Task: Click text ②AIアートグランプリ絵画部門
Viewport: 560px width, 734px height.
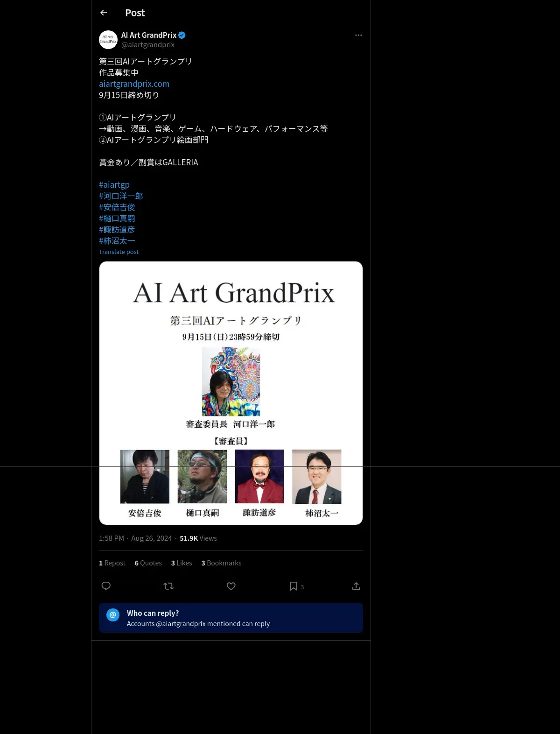Action: [154, 140]
